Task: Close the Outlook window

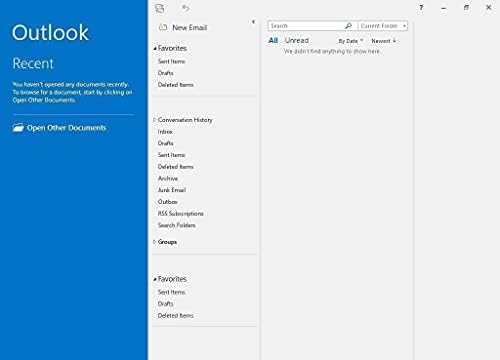Action: 489,7
